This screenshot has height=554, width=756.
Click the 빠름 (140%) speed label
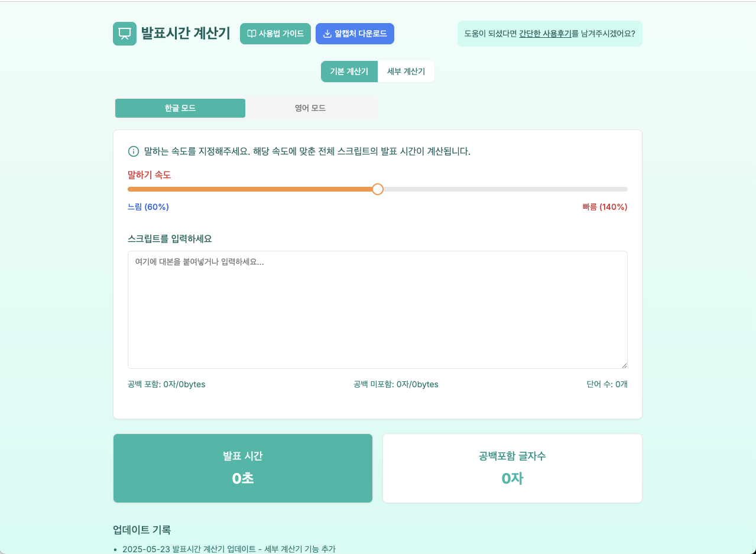pyautogui.click(x=604, y=206)
